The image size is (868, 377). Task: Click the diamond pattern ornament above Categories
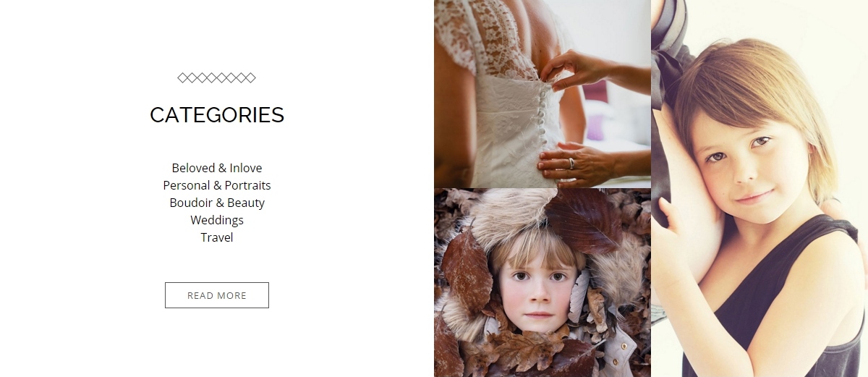pos(217,78)
